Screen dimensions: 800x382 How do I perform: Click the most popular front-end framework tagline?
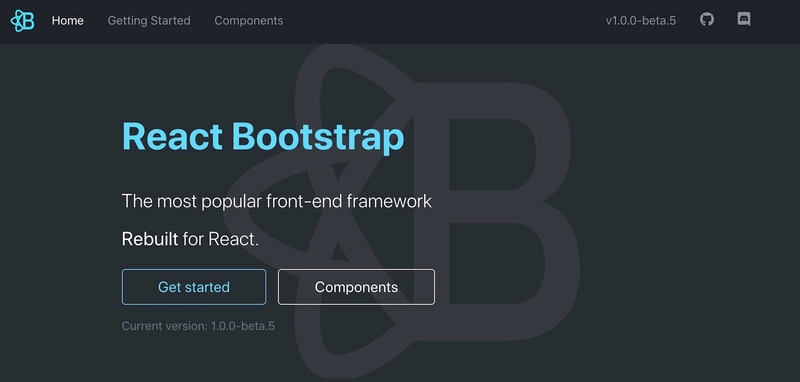(277, 201)
